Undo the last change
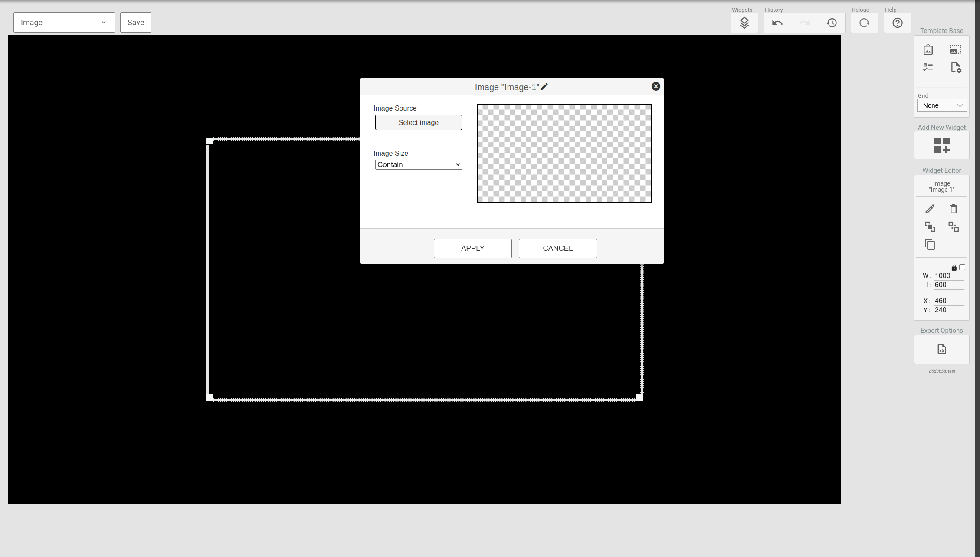This screenshot has height=557, width=980. tap(777, 23)
